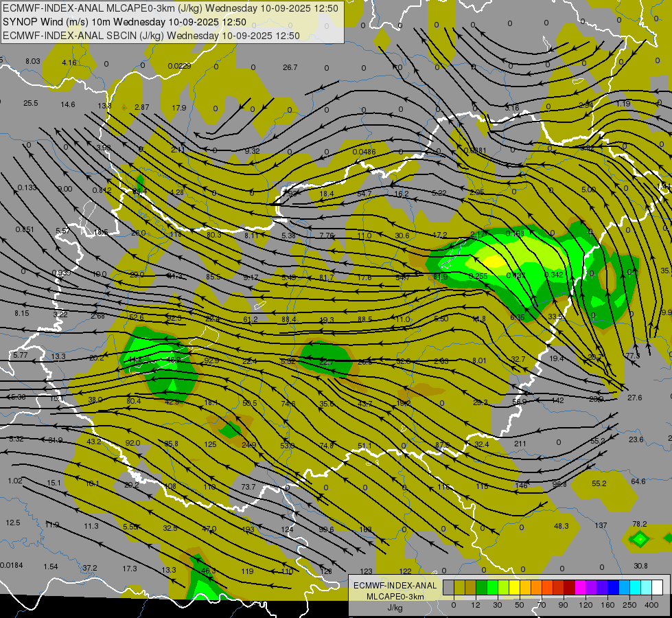This screenshot has height=618, width=672.
Task: Click the 'ECMWF-INDEX-ANAL MLCAPE0-3km' header line
Action: [x=170, y=8]
